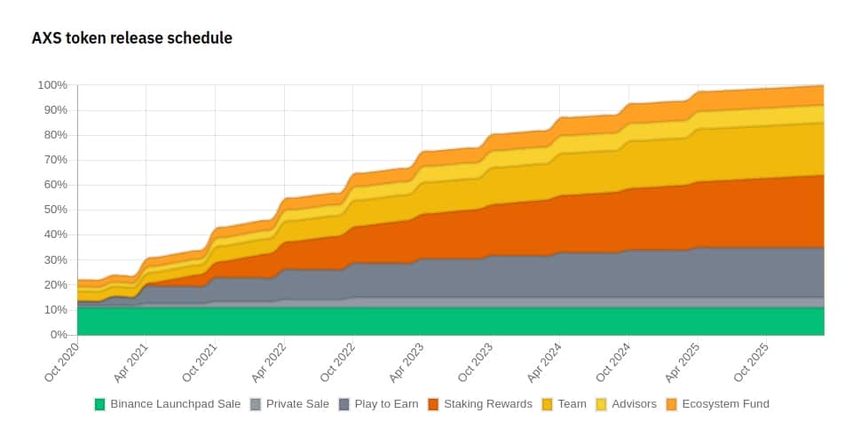Viewport: 868px width, 445px height.
Task: Click the Ecosystem Fund legend color swatch
Action: [672, 404]
